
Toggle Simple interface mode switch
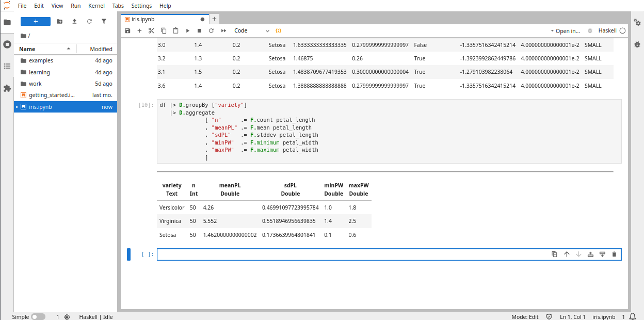(38, 317)
